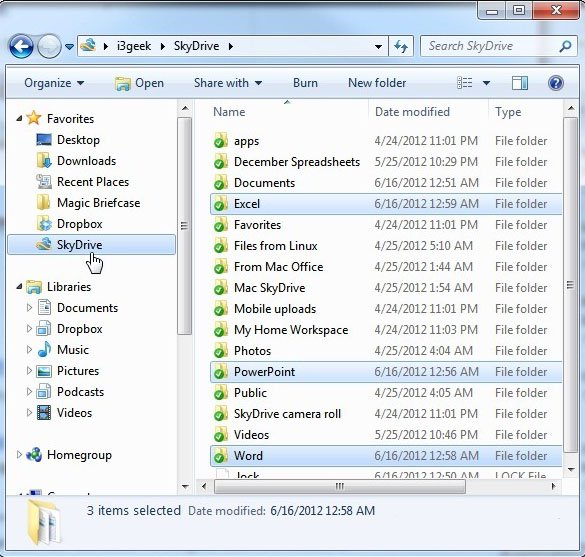Click the Libraries folder icon
The height and width of the screenshot is (557, 585).
point(34,287)
